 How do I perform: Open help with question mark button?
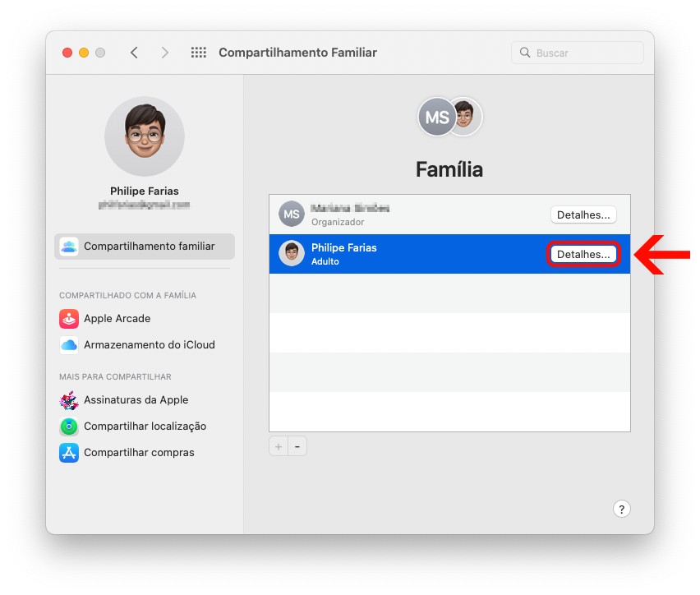click(621, 509)
